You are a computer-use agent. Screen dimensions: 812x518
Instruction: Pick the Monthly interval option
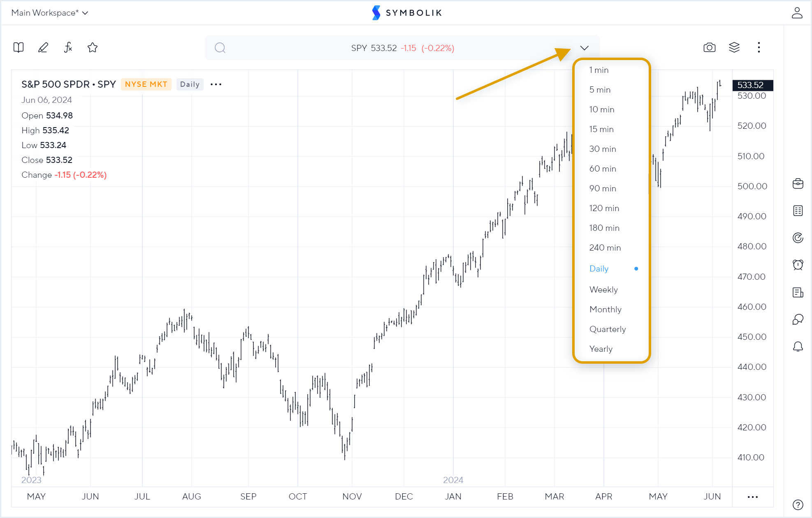click(x=605, y=309)
